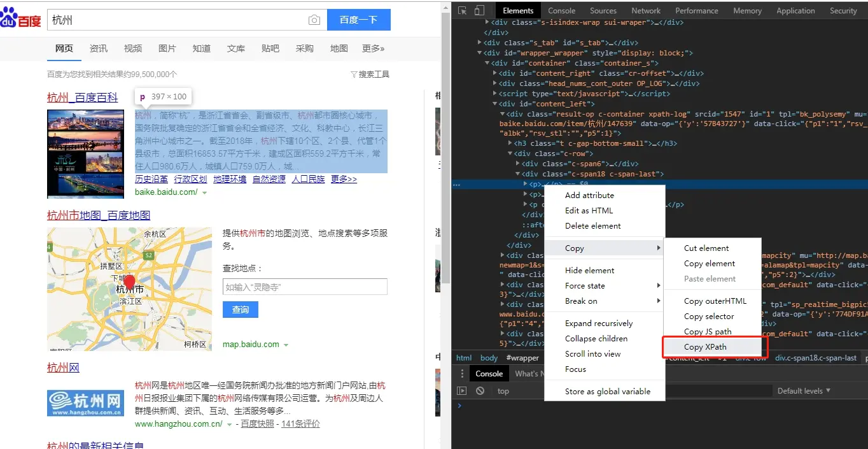Screen dimensions: 868x449
Task: Click the 百度一下 search button
Action: [358, 20]
